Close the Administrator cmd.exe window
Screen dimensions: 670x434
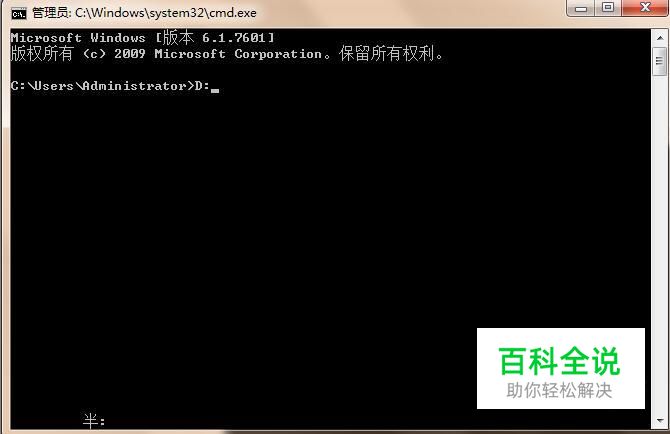pyautogui.click(x=645, y=7)
